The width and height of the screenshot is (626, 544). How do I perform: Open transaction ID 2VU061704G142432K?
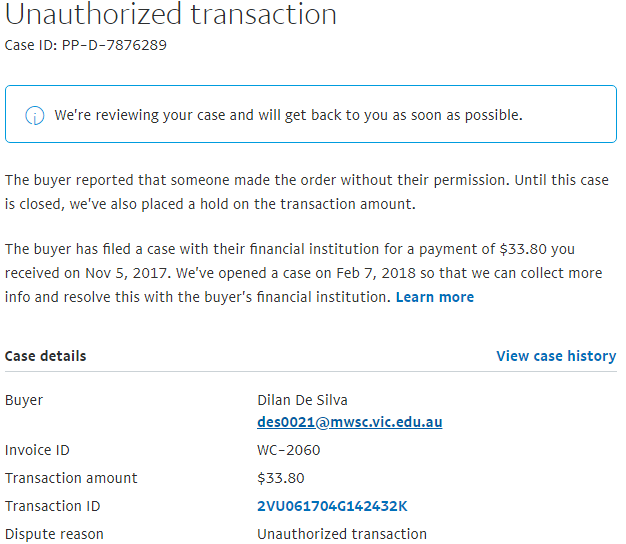point(332,506)
